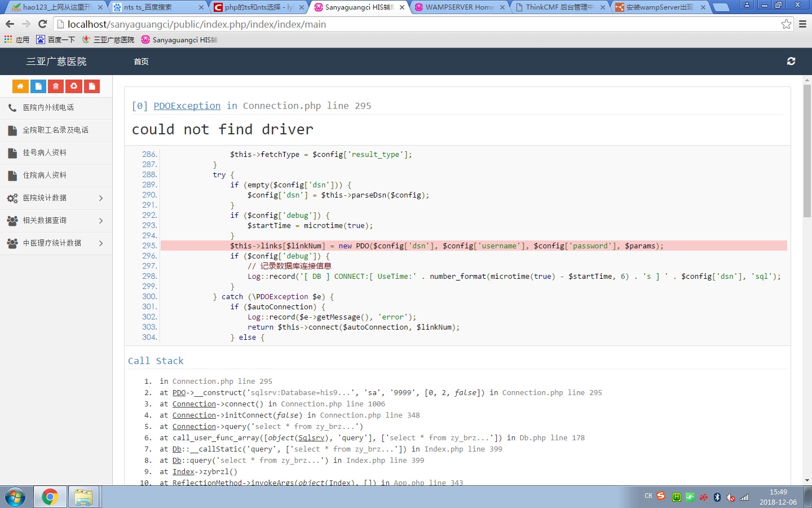Viewport: 812px width, 508px height.
Task: Click the 三亚广慈医院 brand title
Action: click(x=56, y=62)
